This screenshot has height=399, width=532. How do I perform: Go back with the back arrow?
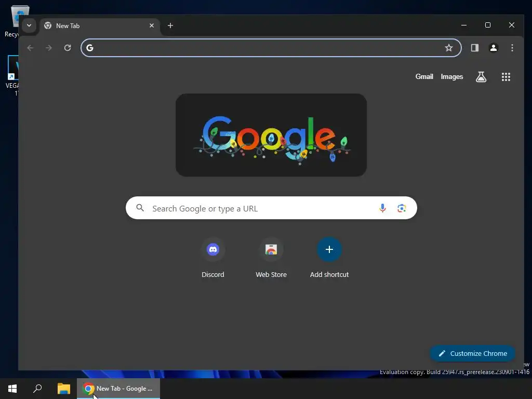30,48
